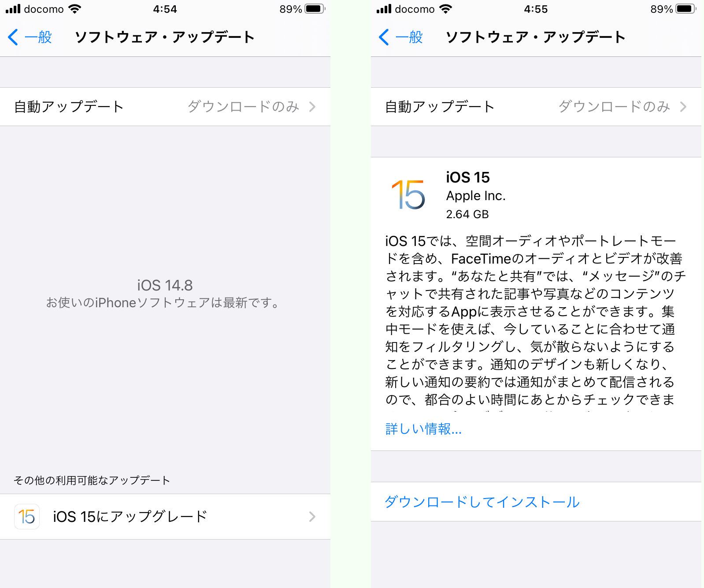
Task: Tap the battery icon on the left screen
Action: pyautogui.click(x=315, y=9)
